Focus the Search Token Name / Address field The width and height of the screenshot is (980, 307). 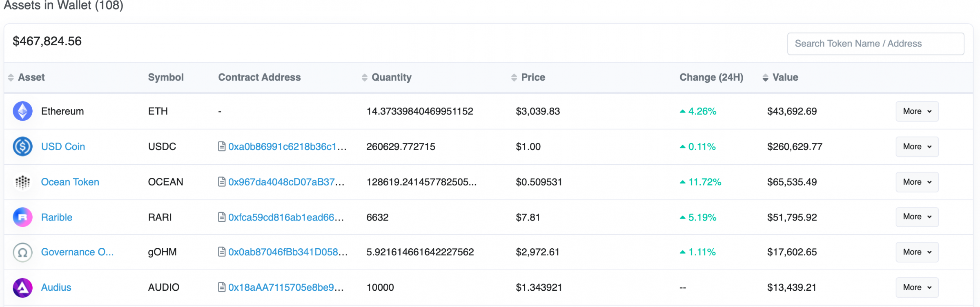[x=875, y=44]
